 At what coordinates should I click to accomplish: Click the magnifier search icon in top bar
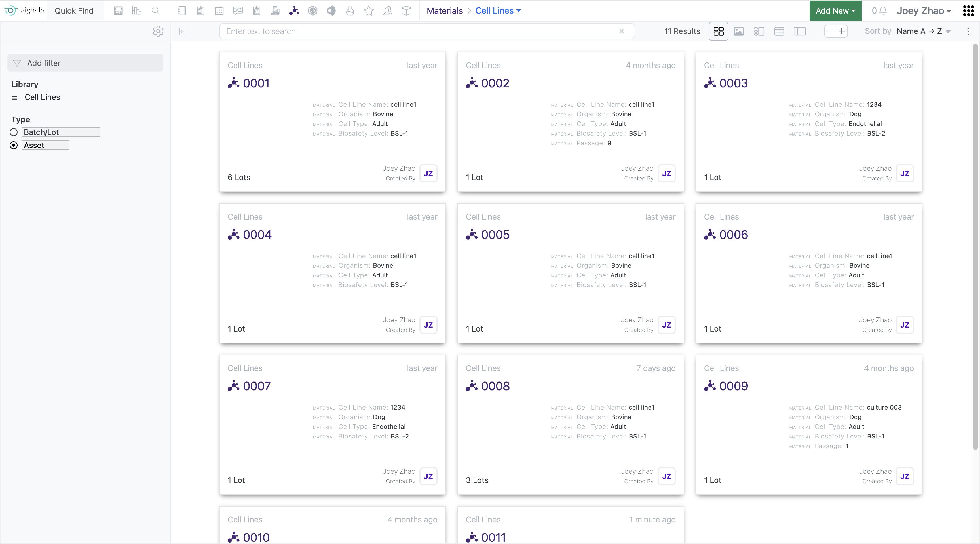pyautogui.click(x=155, y=11)
